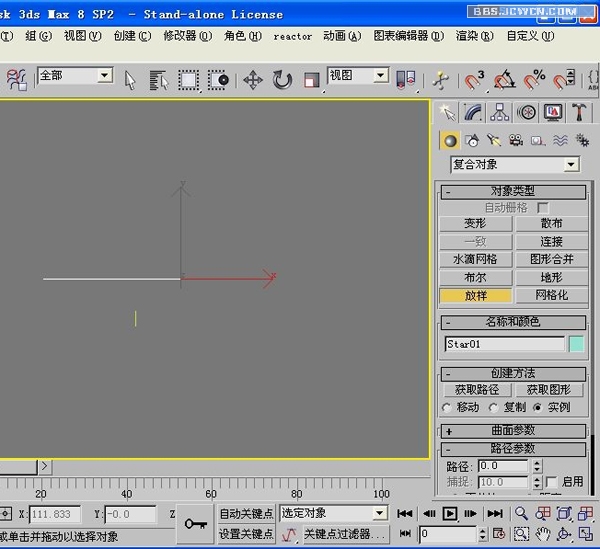600x549 pixels.
Task: Activate the Select and Scale tool
Action: click(x=311, y=81)
